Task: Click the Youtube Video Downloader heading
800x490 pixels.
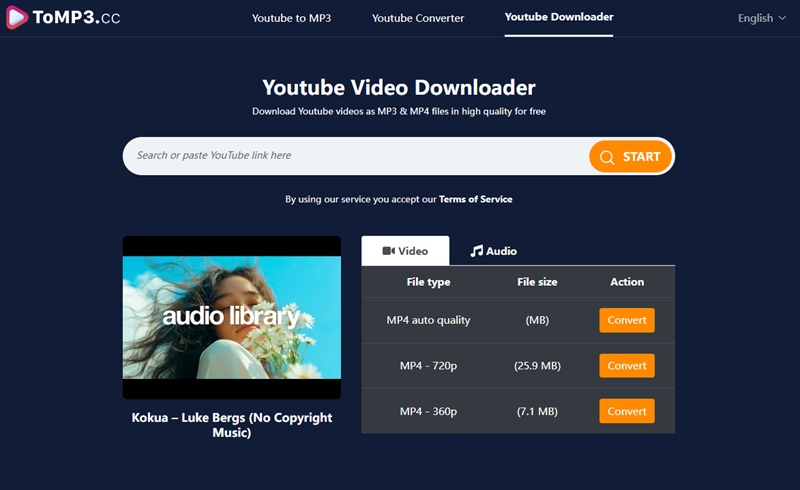Action: [x=399, y=88]
